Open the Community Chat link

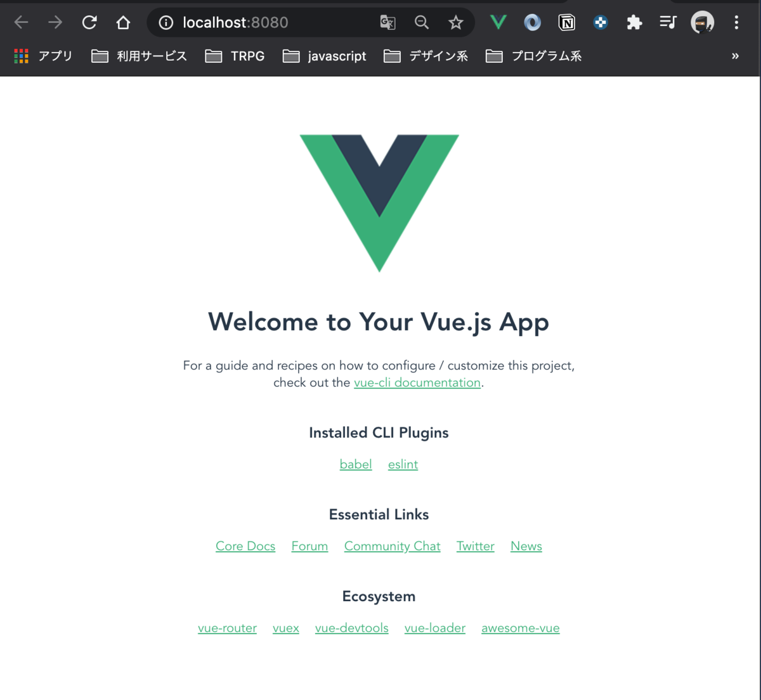(392, 547)
